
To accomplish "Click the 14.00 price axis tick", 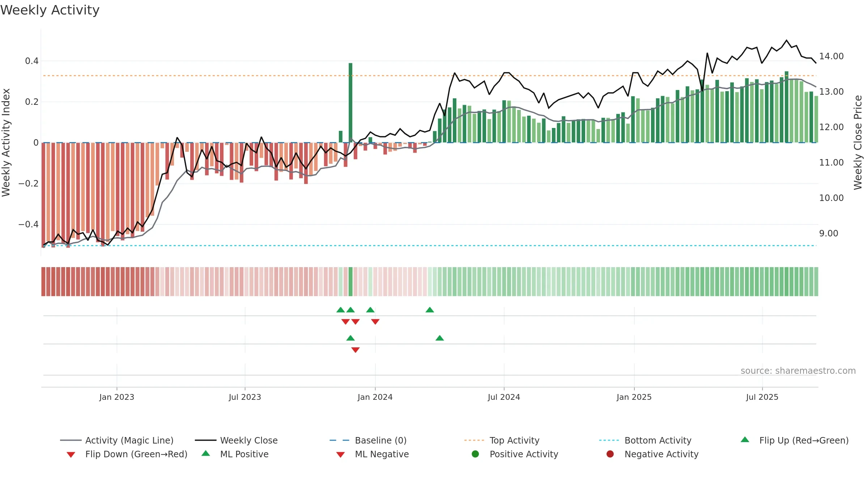I will (x=831, y=56).
